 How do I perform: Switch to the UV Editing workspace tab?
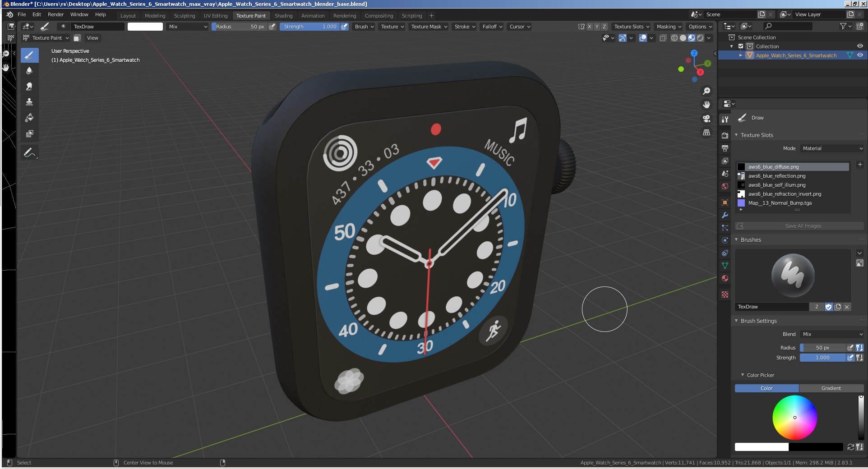coord(216,15)
